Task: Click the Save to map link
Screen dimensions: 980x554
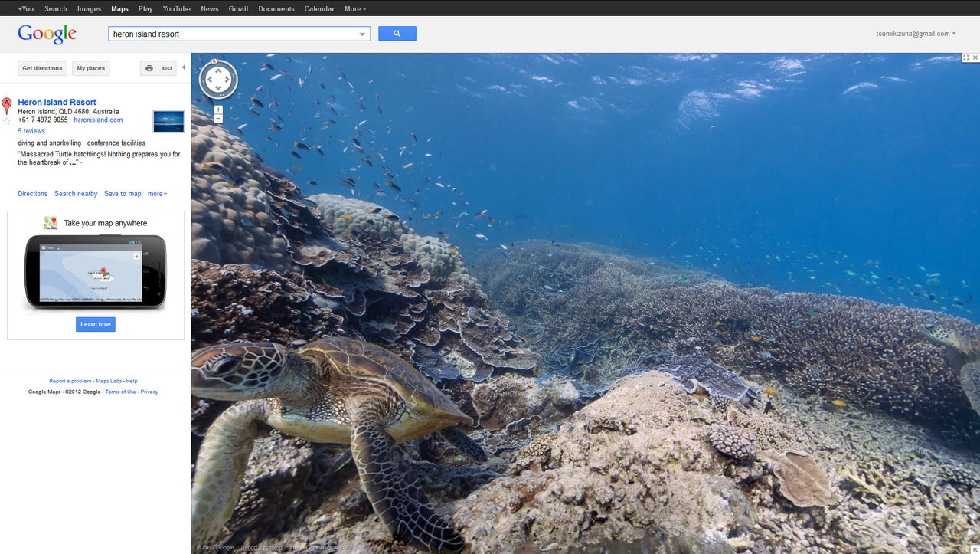Action: (x=122, y=194)
